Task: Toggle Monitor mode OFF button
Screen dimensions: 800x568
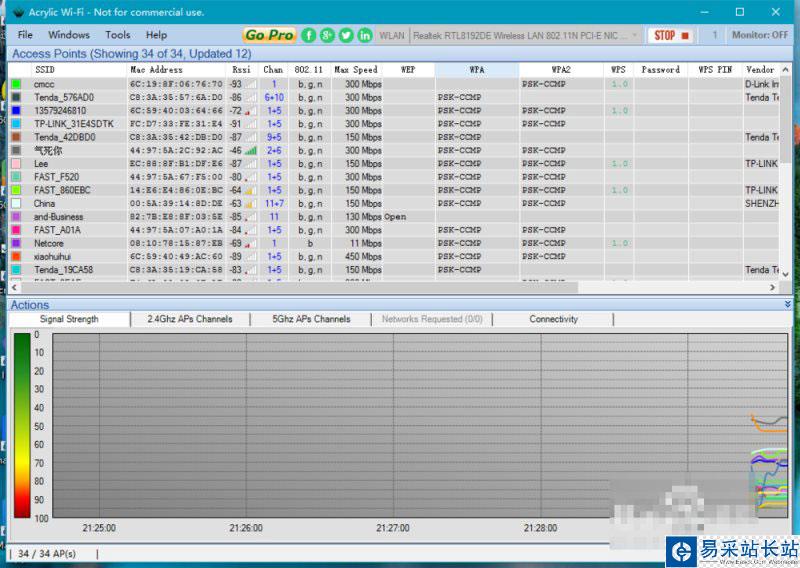Action: coord(760,35)
